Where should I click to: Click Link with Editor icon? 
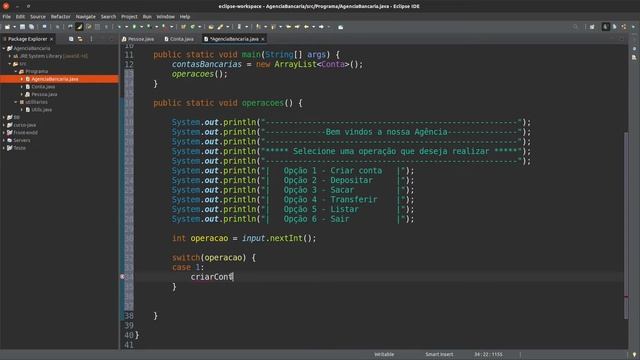click(x=80, y=39)
